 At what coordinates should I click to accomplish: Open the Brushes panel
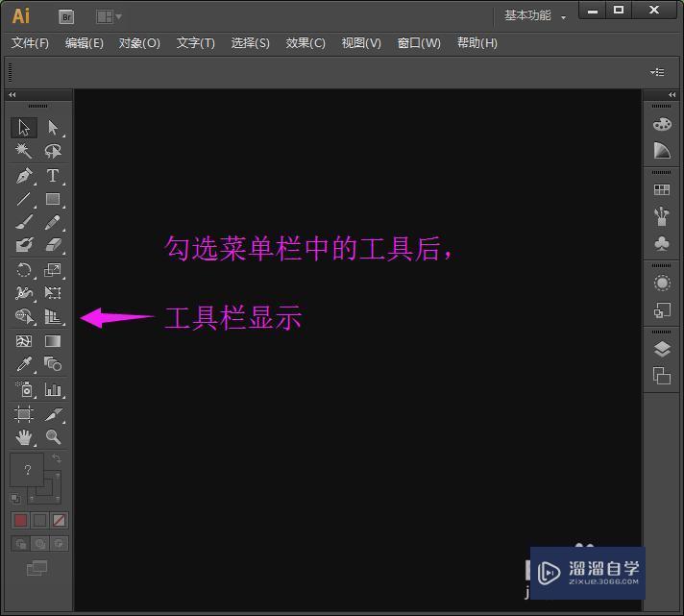(x=662, y=216)
